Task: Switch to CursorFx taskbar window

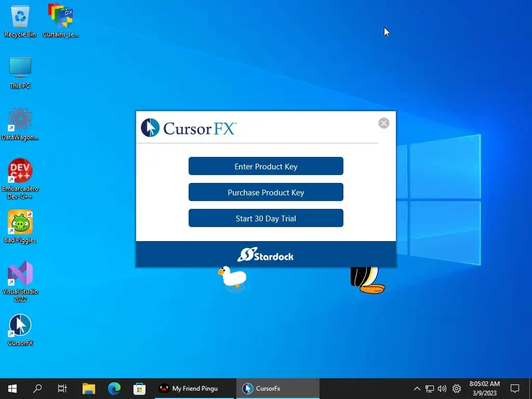Action: [277, 389]
